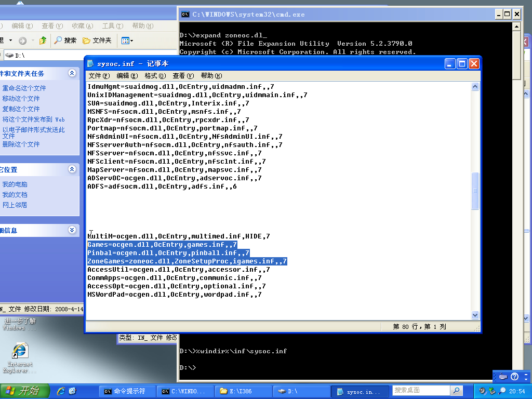Open the Explorer views dropdown button
Image resolution: width=532 pixels, height=399 pixels.
127,41
